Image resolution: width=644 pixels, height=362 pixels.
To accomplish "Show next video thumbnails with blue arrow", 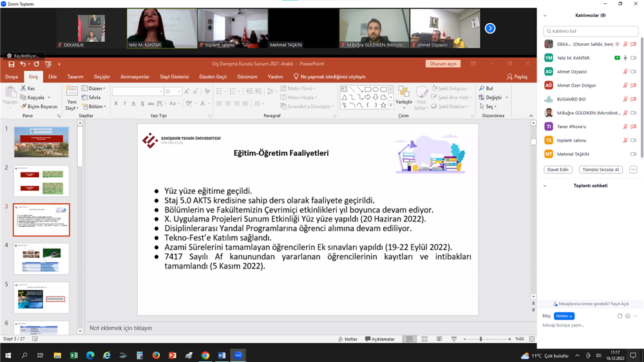I will click(490, 28).
